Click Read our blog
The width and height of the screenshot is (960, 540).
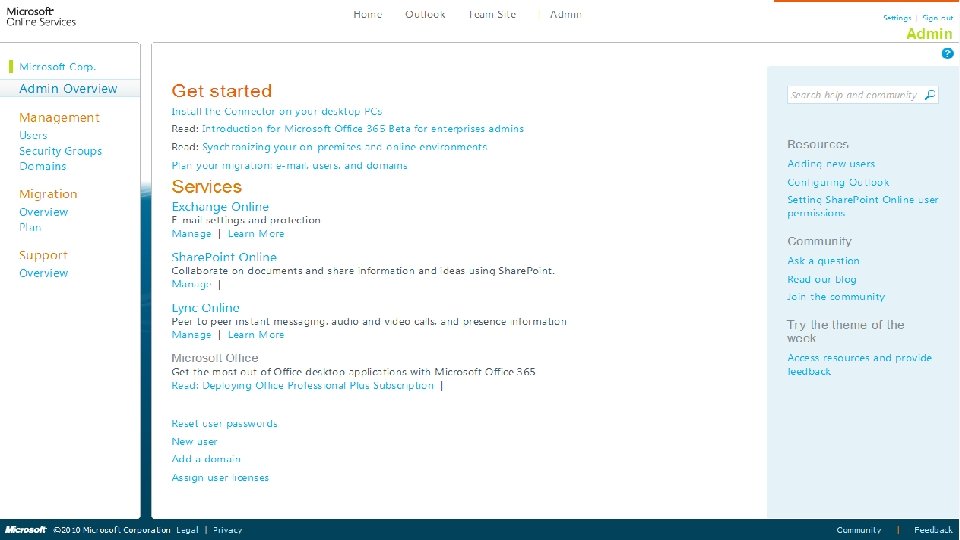coord(822,279)
